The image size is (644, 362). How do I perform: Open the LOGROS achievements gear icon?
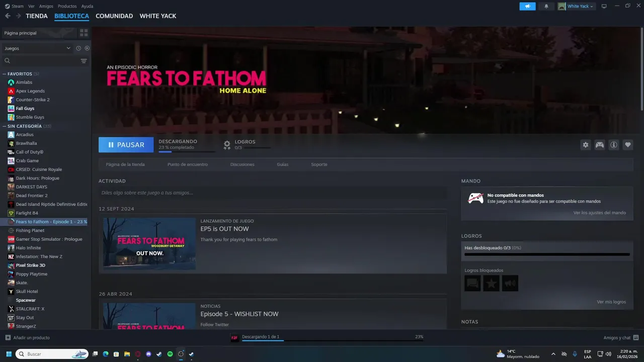tap(227, 145)
